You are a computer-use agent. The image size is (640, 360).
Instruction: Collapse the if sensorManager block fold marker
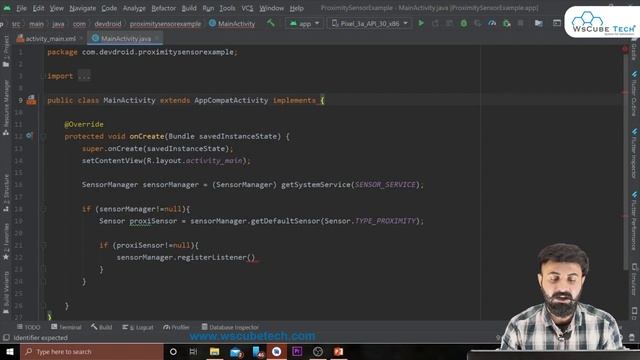[43, 209]
